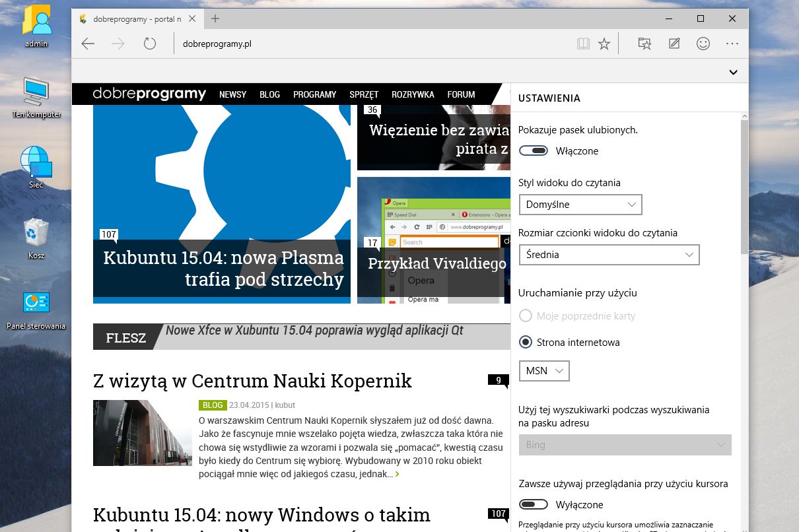The width and height of the screenshot is (799, 532).
Task: Send feedback via the smiley icon
Action: pyautogui.click(x=703, y=44)
